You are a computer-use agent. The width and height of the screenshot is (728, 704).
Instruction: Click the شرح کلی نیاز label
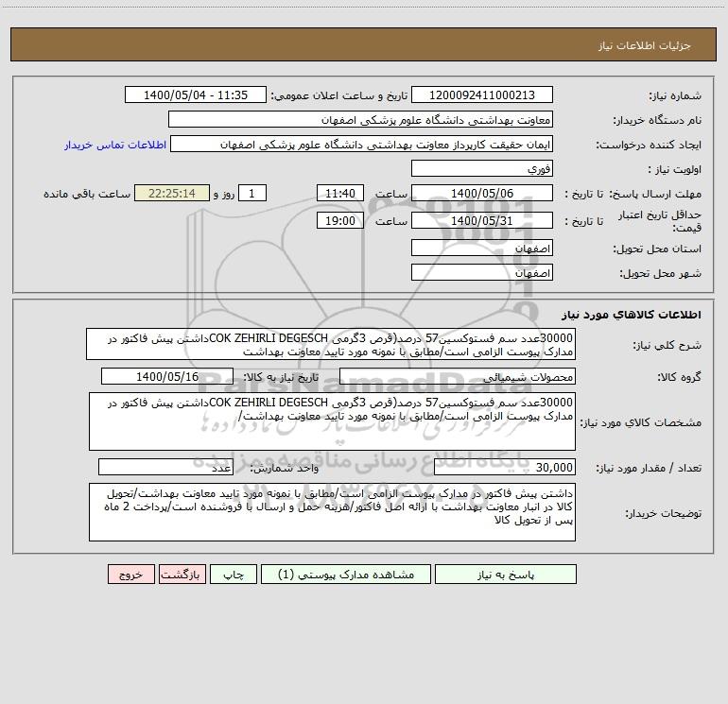tap(667, 346)
